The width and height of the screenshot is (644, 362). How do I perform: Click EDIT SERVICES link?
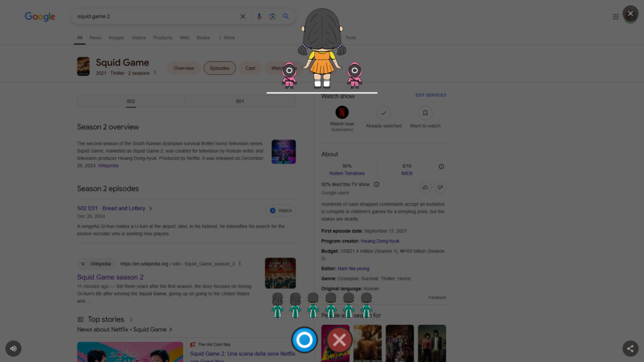click(430, 96)
